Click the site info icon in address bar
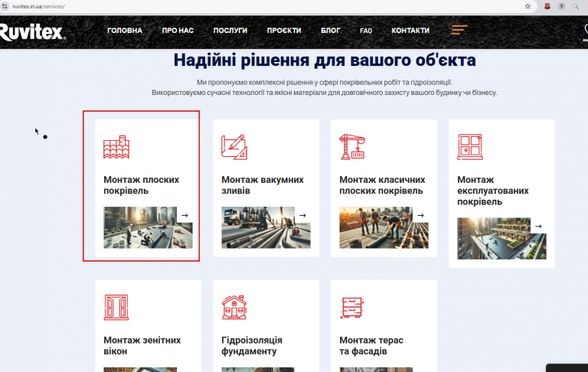Viewport: 588px width, 372px height. 5,6
